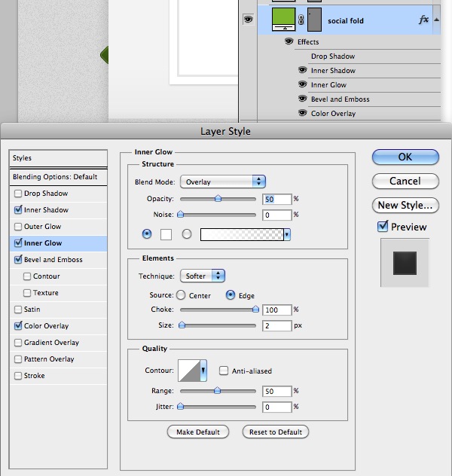This screenshot has width=452, height=476.
Task: Open Outer Glow settings label
Action: pyautogui.click(x=42, y=227)
